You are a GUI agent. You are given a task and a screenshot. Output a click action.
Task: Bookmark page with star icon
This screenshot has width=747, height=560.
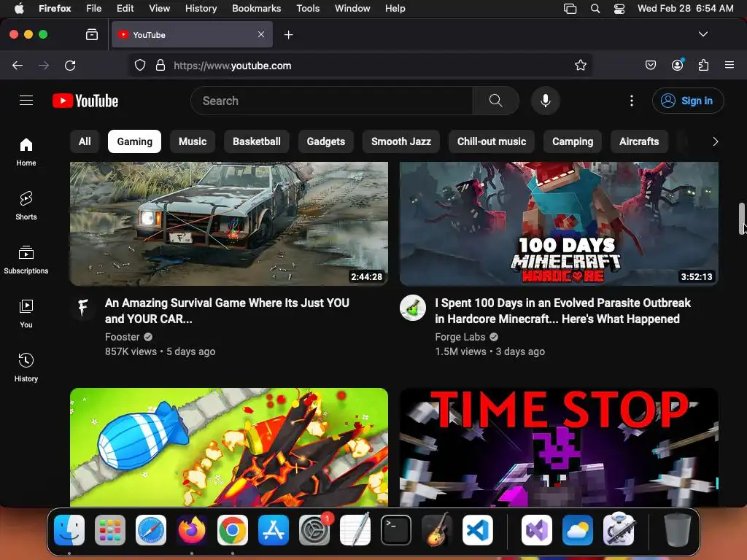(x=580, y=65)
